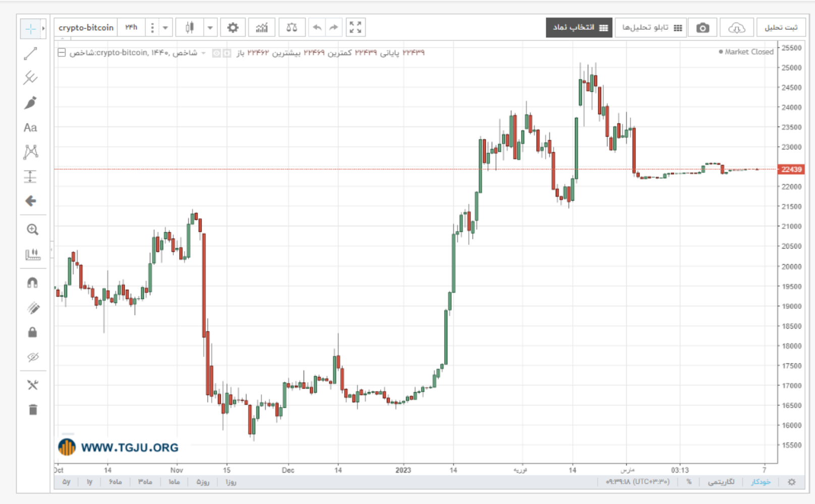
Task: Take a chart snapshot with camera
Action: [703, 28]
